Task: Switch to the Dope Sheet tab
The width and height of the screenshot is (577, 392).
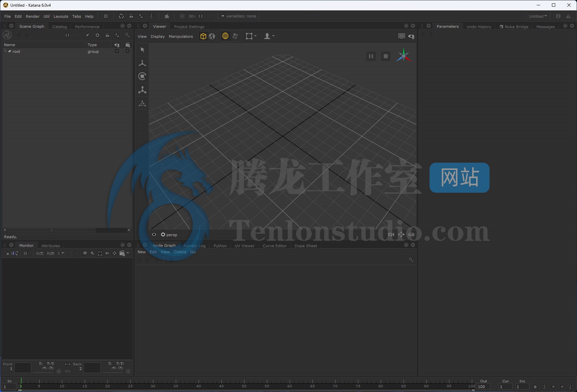Action: click(306, 246)
